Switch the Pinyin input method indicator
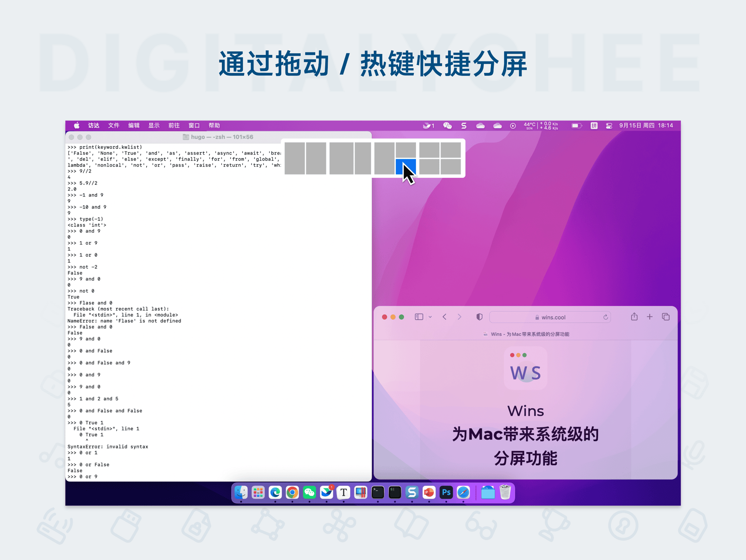Screen dimensions: 746x560 coord(594,126)
